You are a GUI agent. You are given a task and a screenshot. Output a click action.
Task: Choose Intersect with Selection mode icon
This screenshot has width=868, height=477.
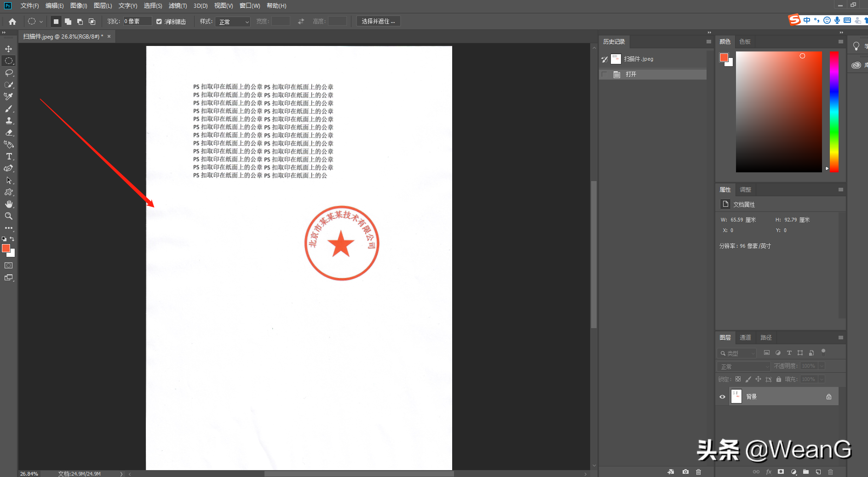point(92,22)
